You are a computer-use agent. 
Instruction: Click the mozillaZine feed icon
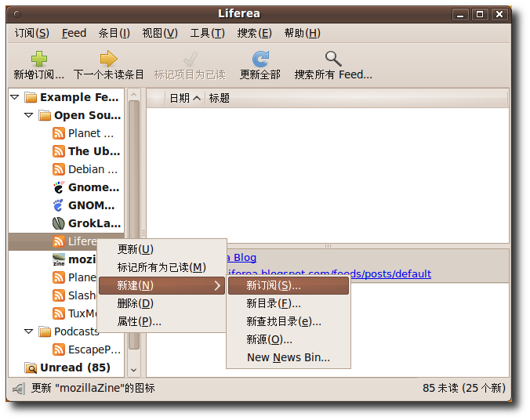click(x=59, y=259)
